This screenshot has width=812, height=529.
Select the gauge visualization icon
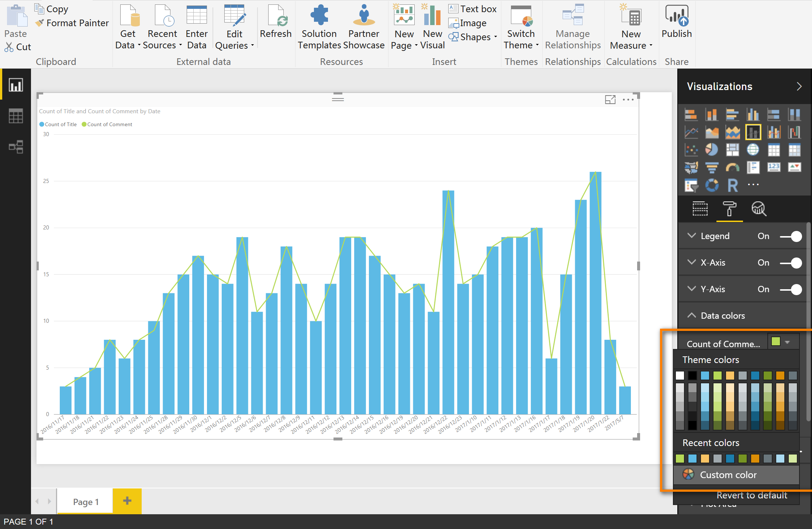coord(732,167)
